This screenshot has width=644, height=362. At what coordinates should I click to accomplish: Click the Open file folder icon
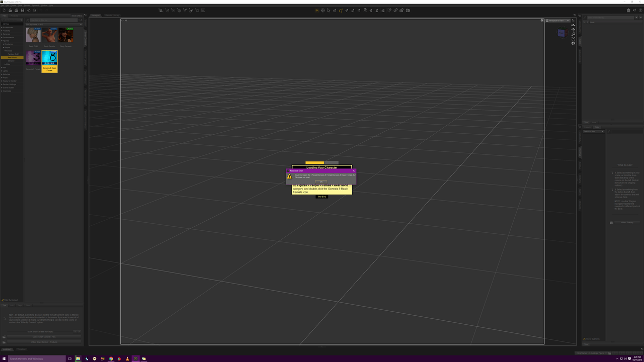tap(10, 10)
